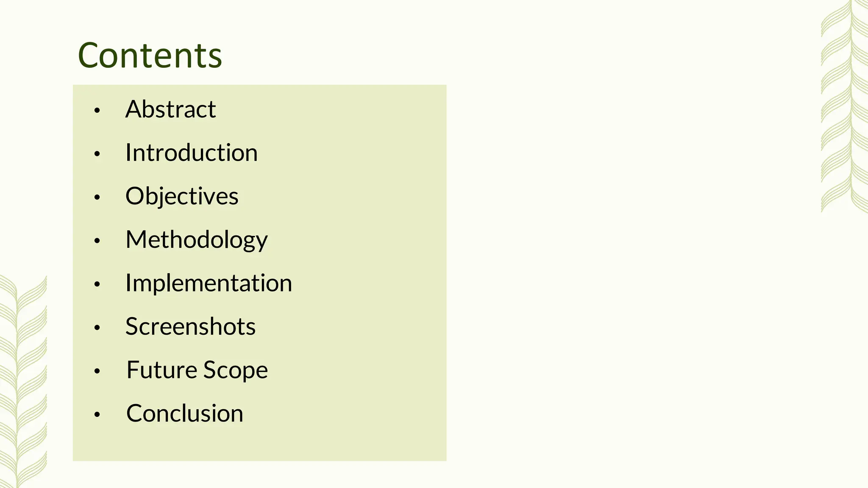Click the bullet beside Conclusion
Screen dimensions: 868x488
(x=97, y=414)
